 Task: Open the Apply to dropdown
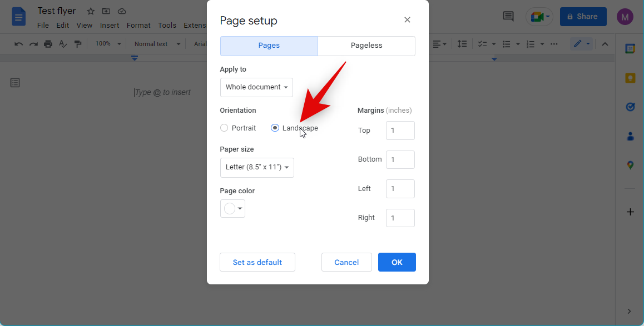(256, 87)
